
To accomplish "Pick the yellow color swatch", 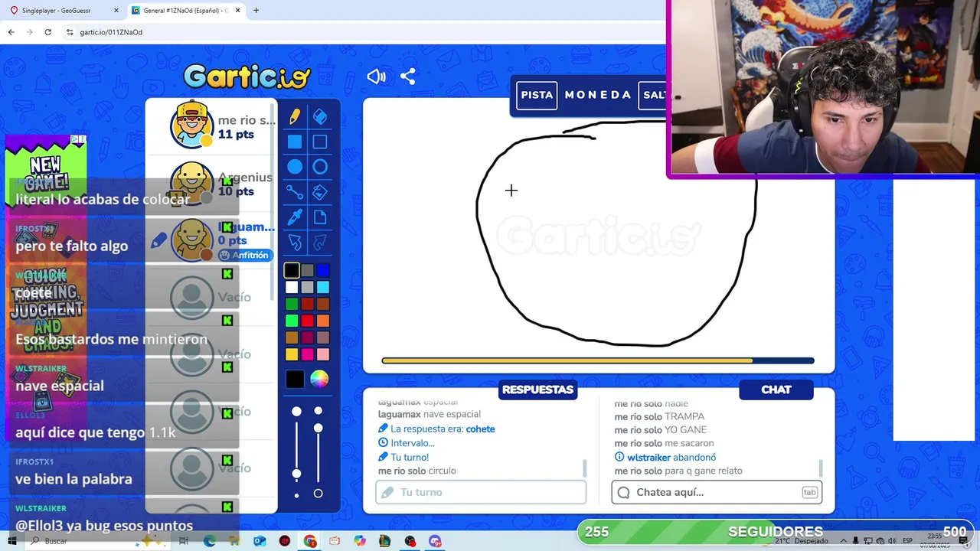I will tap(292, 354).
